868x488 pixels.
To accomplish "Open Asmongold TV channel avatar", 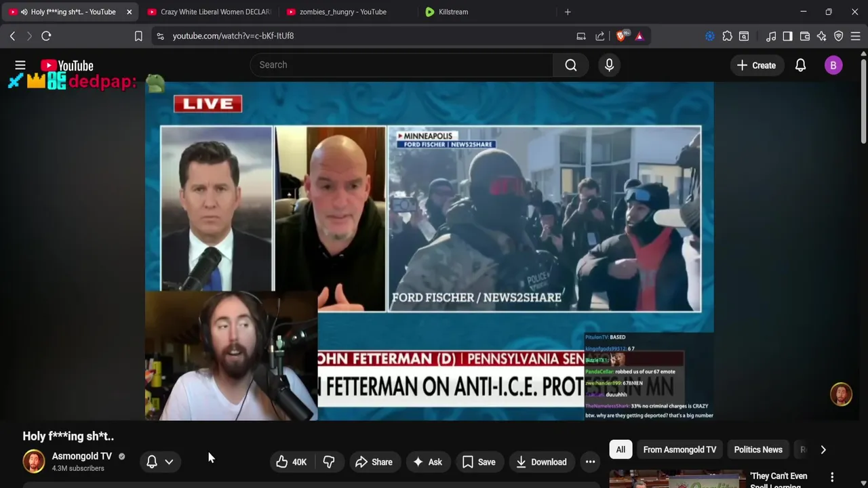I will 34,461.
